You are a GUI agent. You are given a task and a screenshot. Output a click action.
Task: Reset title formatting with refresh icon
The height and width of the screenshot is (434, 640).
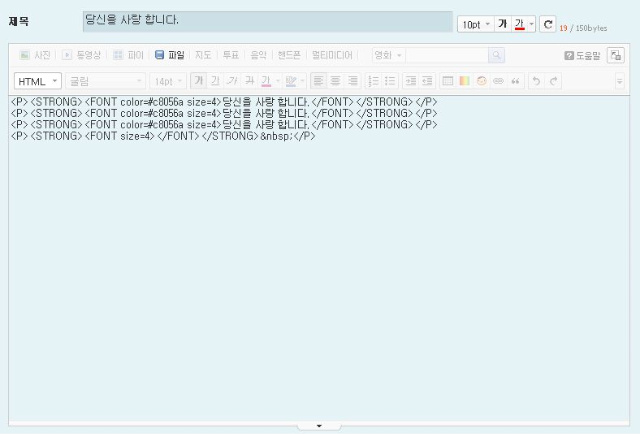548,24
